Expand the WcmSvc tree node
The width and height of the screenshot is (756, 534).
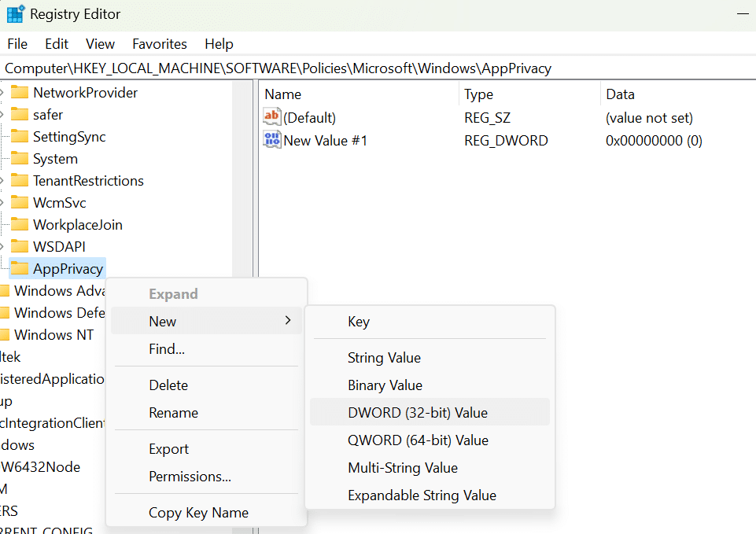(2, 202)
